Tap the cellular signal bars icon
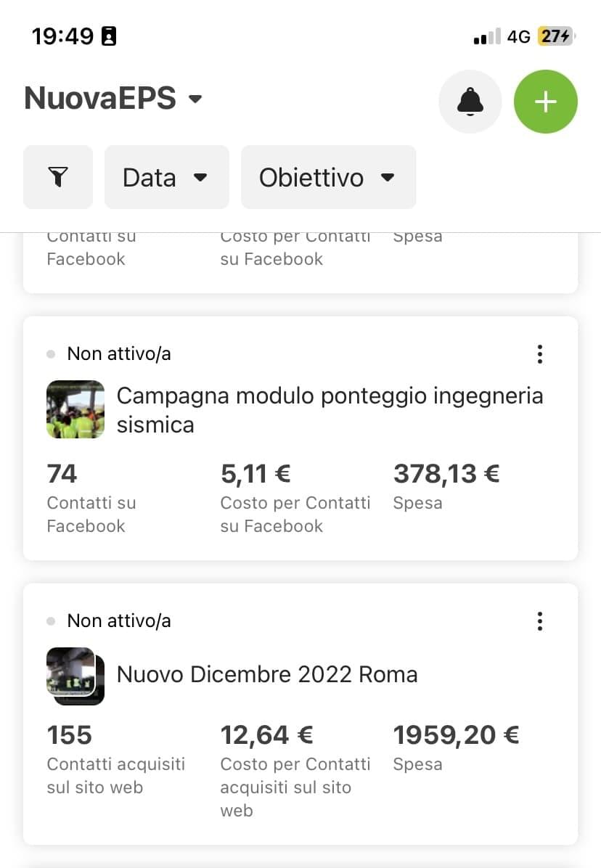Screen dimensions: 601x868 coord(487,36)
